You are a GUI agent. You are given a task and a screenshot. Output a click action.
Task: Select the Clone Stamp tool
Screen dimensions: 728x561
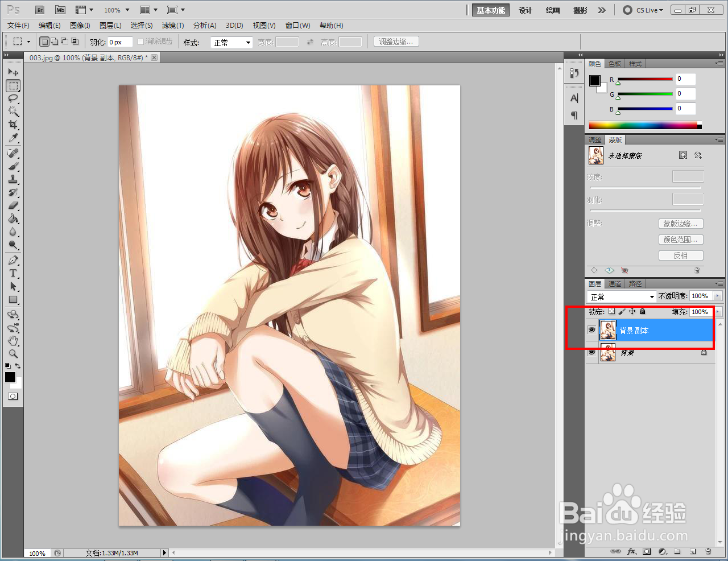coord(13,180)
